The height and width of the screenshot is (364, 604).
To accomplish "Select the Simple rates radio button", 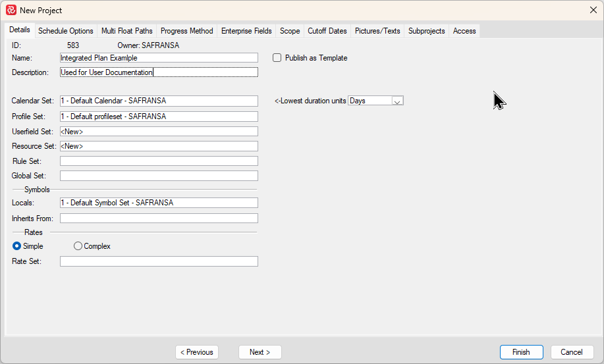I will point(17,246).
